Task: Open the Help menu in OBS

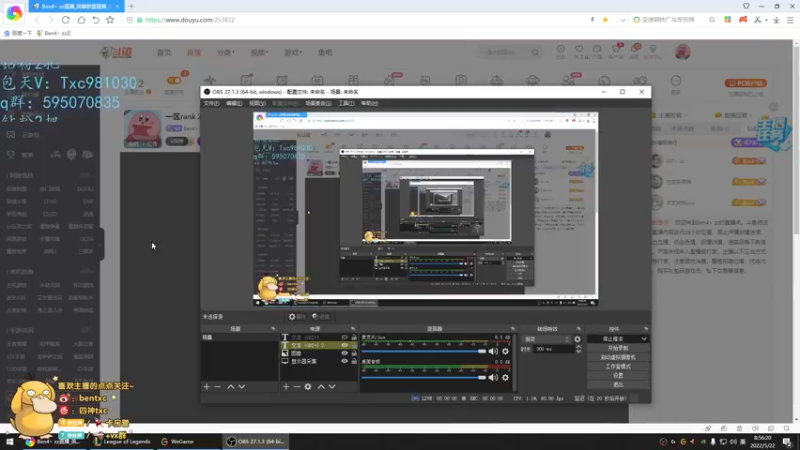Action: pyautogui.click(x=369, y=103)
